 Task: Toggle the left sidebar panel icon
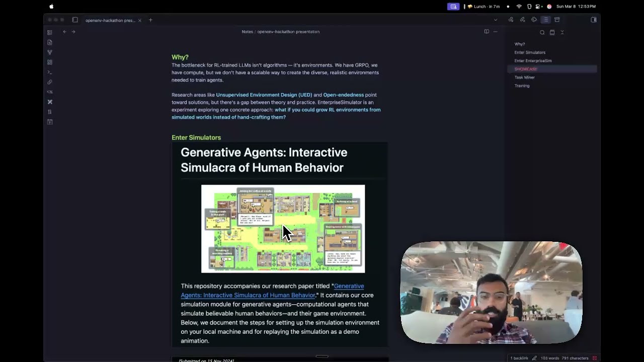(75, 20)
